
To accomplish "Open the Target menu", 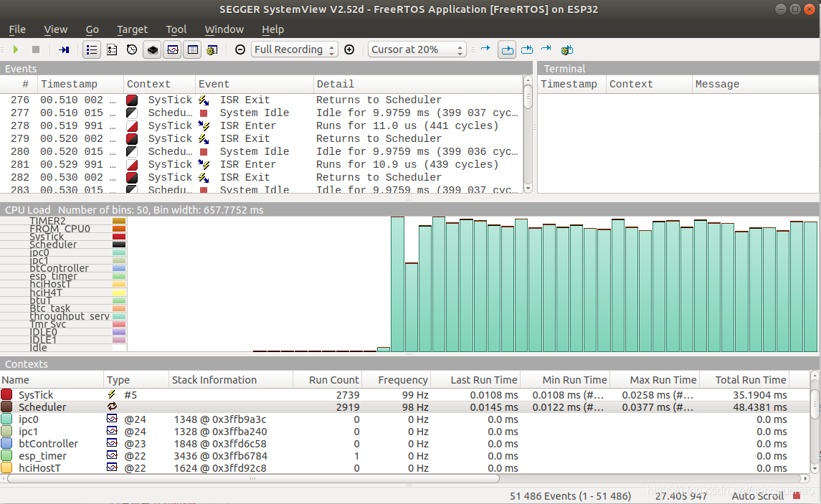I will pos(132,29).
